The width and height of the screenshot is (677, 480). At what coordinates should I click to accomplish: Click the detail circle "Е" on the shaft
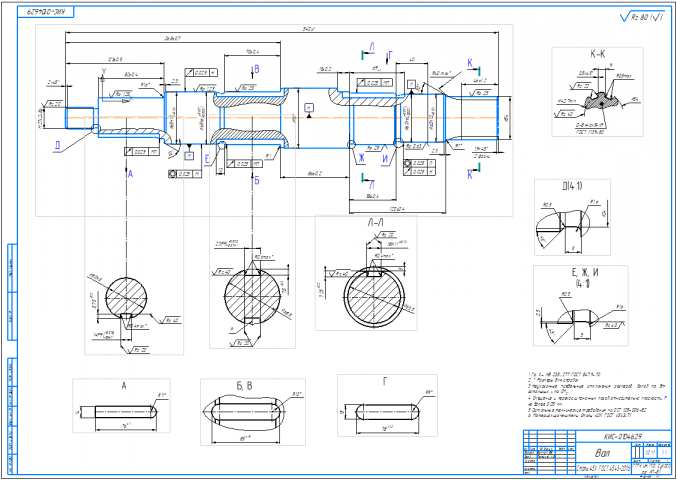point(222,144)
